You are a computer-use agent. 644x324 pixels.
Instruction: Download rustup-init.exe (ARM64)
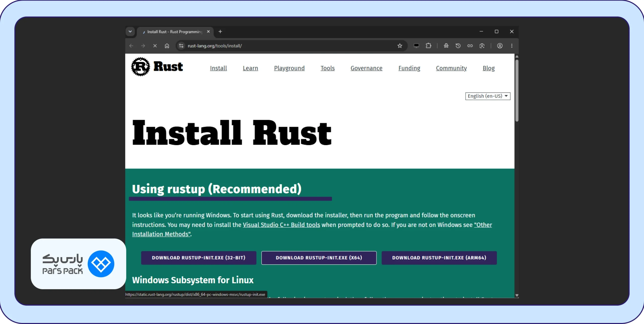pyautogui.click(x=439, y=258)
